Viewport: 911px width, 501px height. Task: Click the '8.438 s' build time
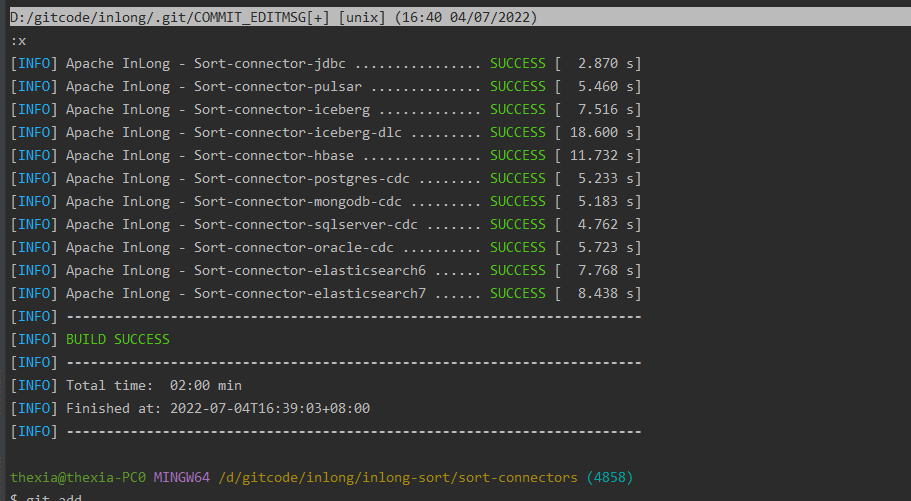tap(605, 294)
